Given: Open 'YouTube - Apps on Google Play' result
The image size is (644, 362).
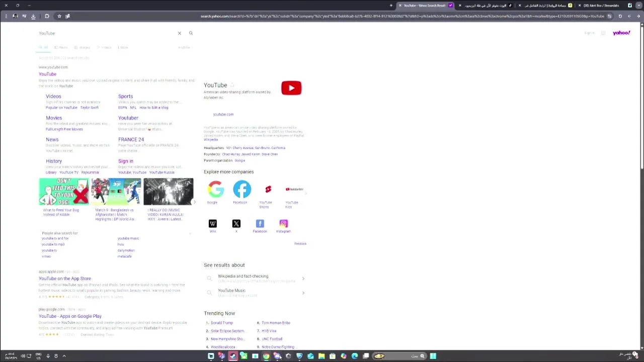Looking at the screenshot, I should [x=70, y=316].
